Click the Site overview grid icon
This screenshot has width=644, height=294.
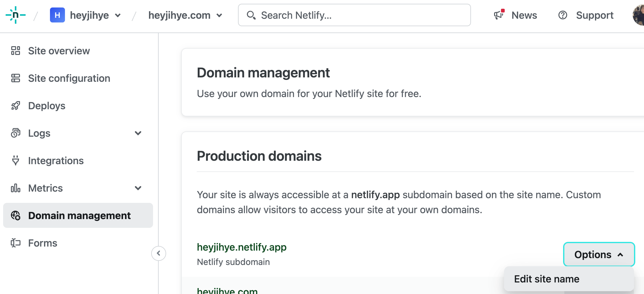16,51
